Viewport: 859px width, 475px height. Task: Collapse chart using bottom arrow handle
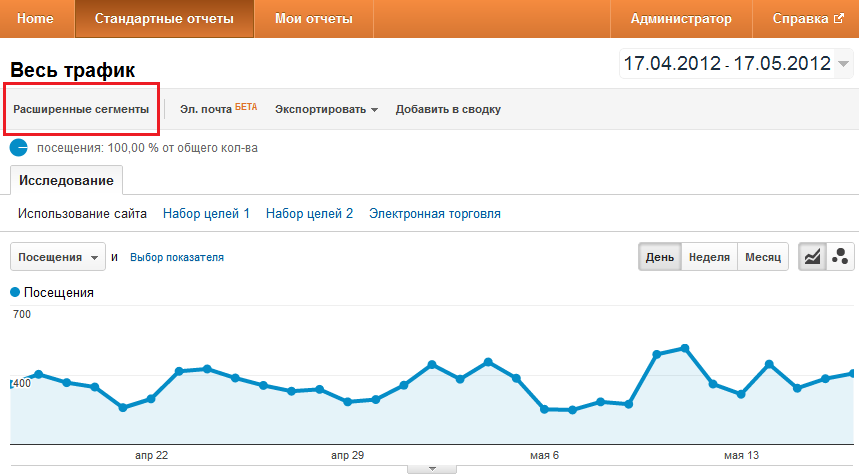(x=432, y=469)
